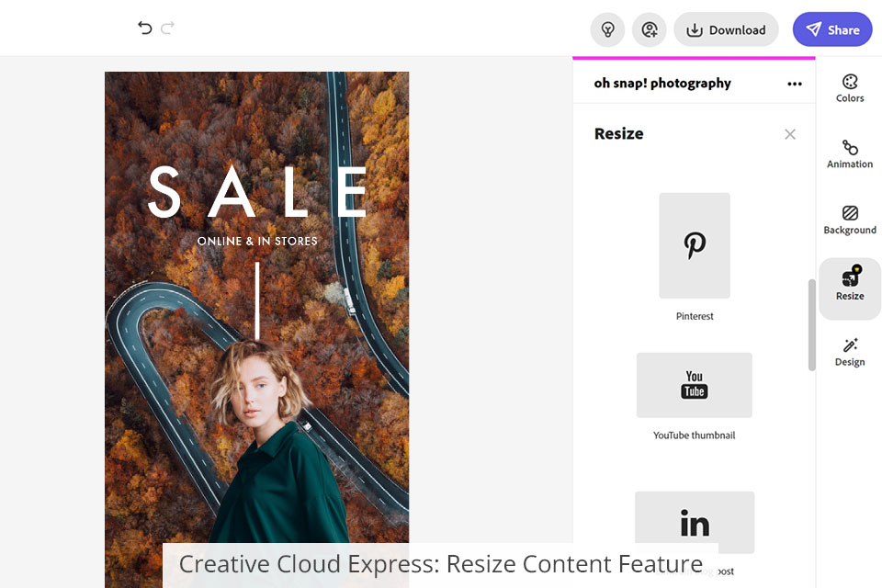Click the invite collaborator icon
The height and width of the screenshot is (588, 882).
(x=650, y=29)
